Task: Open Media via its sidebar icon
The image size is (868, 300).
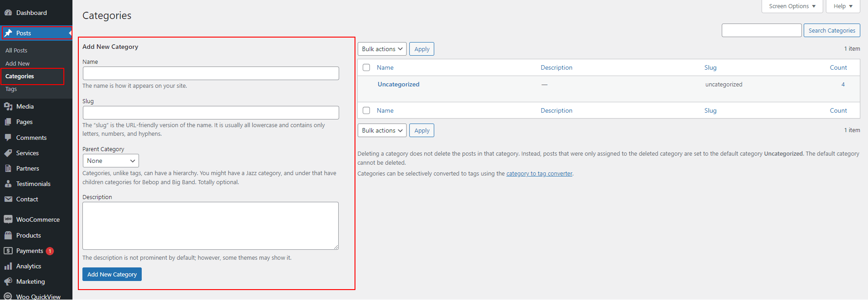Action: tap(8, 106)
